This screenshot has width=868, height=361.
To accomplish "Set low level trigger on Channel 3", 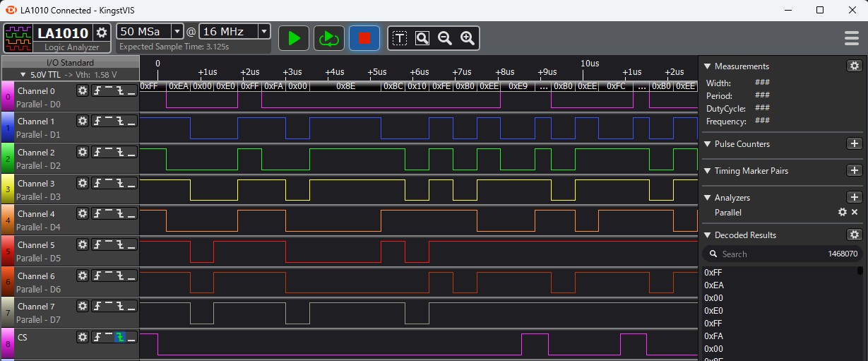I will click(131, 184).
